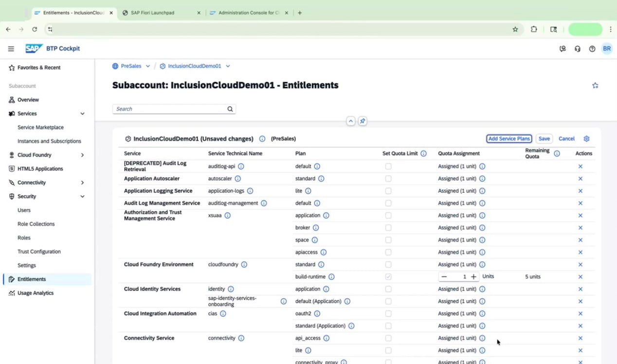Show info for cloudfoundry technical name
Image resolution: width=617 pixels, height=364 pixels.
(x=244, y=265)
